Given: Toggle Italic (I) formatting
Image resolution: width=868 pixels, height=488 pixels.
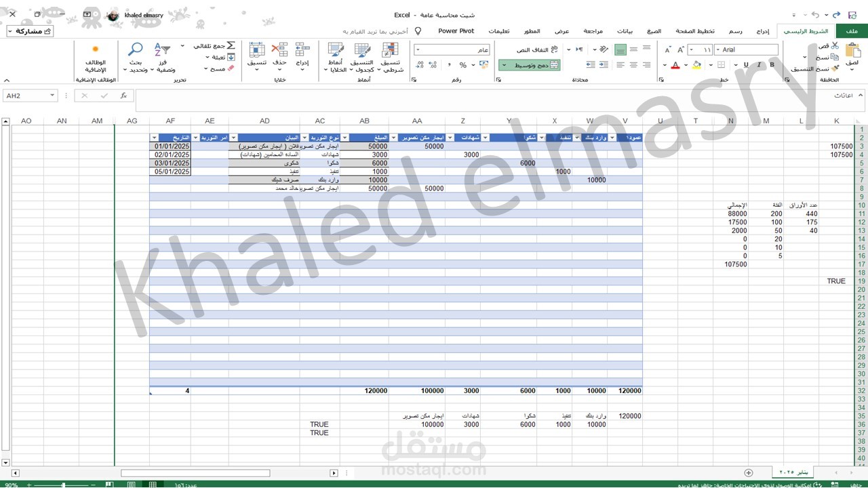Looking at the screenshot, I should click(759, 65).
